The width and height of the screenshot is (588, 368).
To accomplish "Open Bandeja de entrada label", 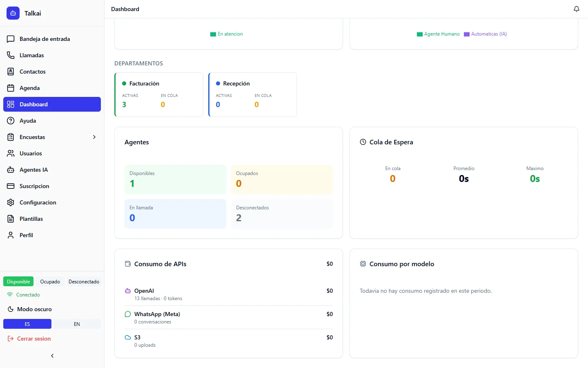I will point(45,39).
